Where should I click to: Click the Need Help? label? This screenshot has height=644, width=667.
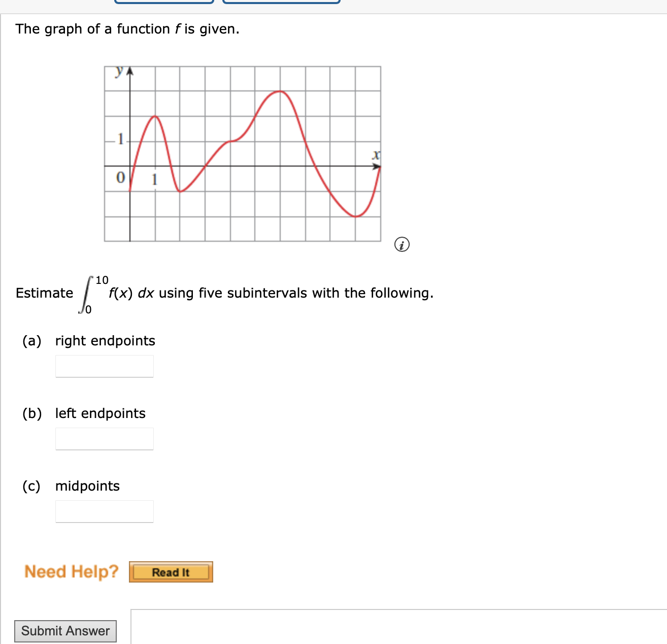(x=72, y=571)
